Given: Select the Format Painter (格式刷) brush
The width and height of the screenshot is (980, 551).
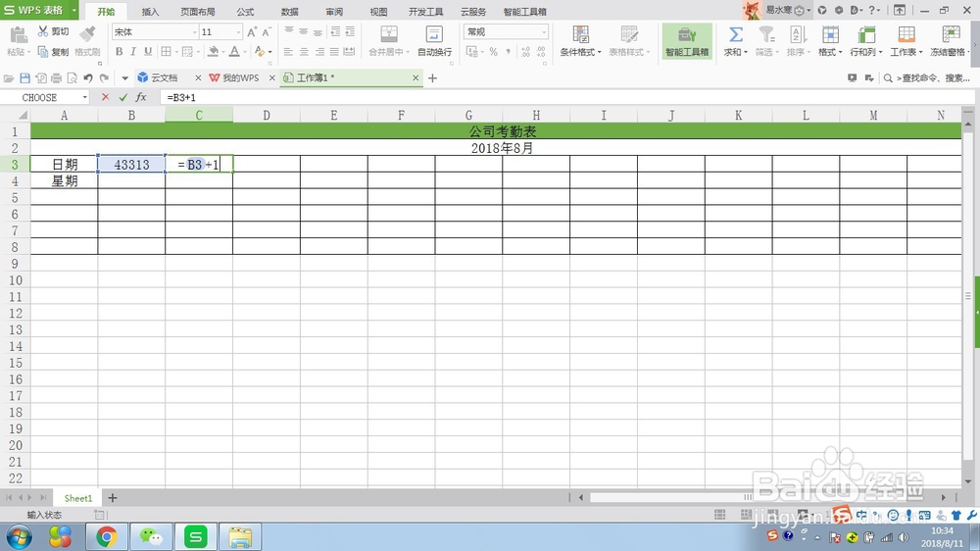Looking at the screenshot, I should 87,41.
